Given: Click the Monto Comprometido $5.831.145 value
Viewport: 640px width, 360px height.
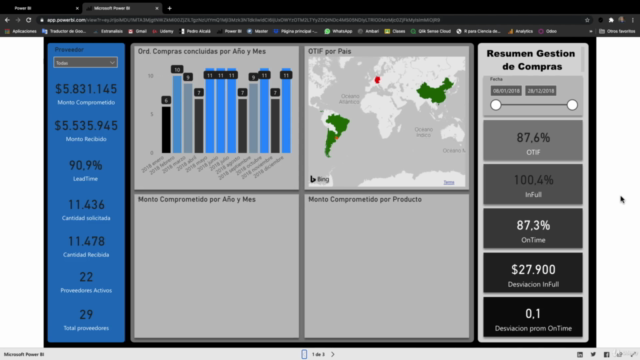Looking at the screenshot, I should [86, 89].
